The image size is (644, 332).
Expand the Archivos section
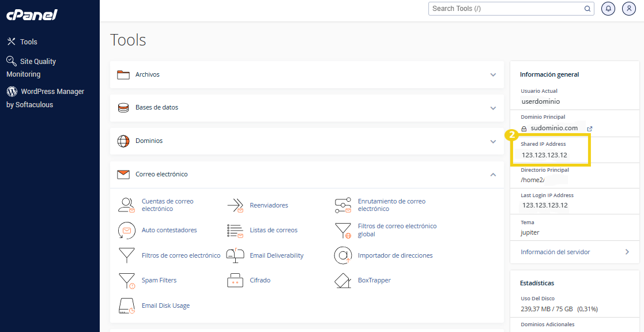pyautogui.click(x=493, y=75)
